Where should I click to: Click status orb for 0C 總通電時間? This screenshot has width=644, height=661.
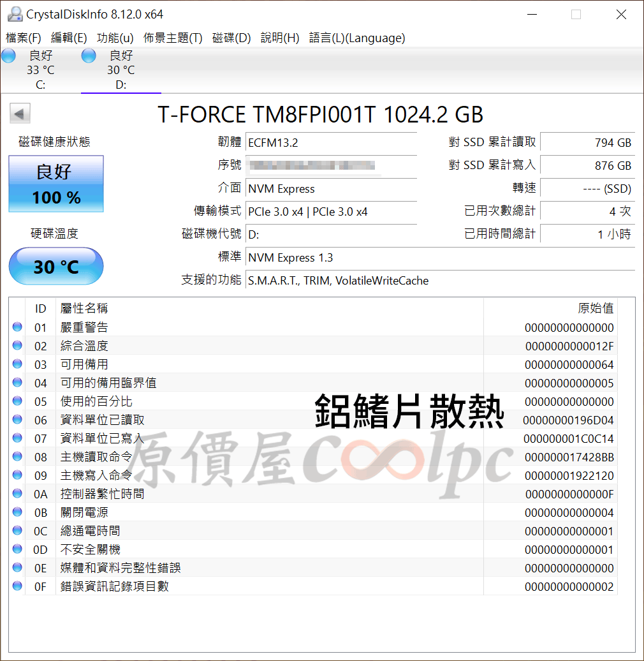point(17,531)
